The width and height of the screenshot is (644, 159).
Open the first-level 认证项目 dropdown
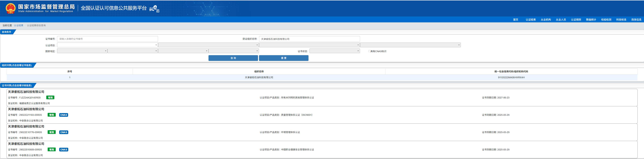[108, 45]
